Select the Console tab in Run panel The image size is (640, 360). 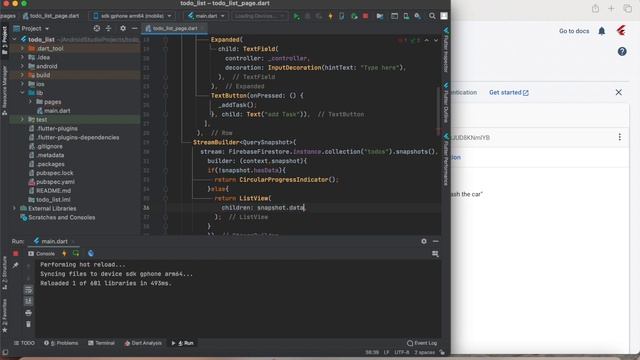pyautogui.click(x=41, y=253)
